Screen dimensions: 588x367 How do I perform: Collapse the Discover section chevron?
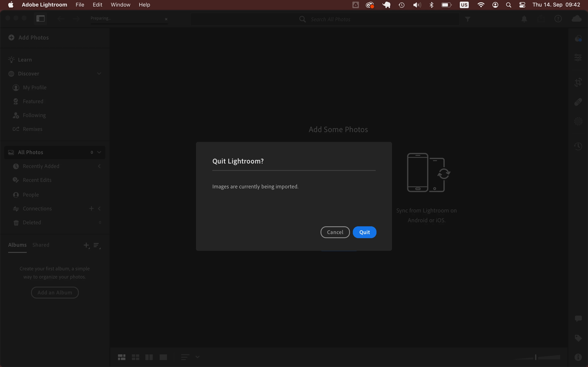click(x=99, y=74)
